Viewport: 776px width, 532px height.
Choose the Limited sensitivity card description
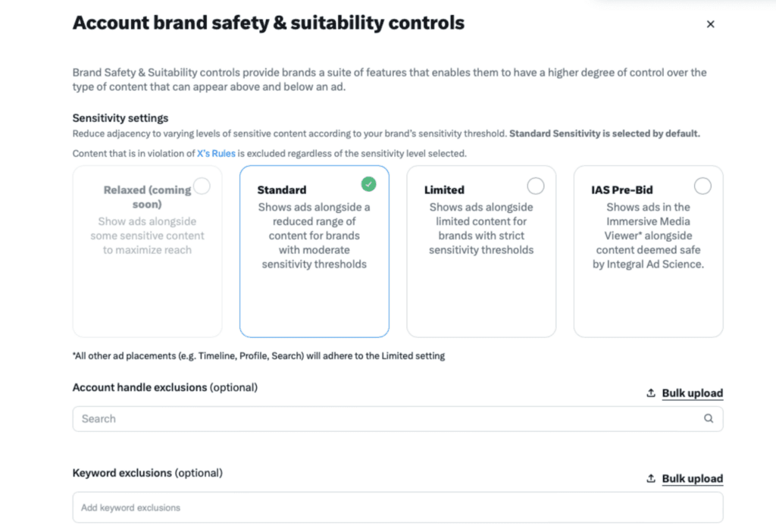tap(481, 229)
